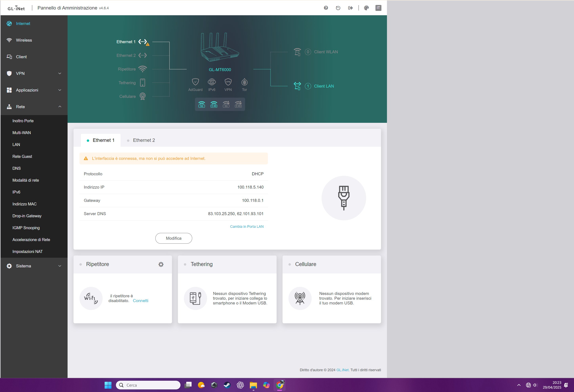Open Modalità di rete submenu item
The height and width of the screenshot is (392, 574).
[34, 180]
